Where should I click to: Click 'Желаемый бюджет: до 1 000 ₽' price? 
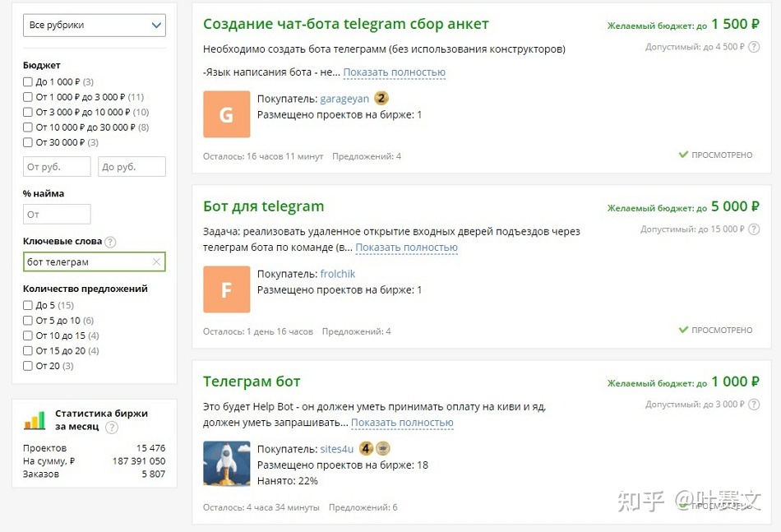coord(683,382)
